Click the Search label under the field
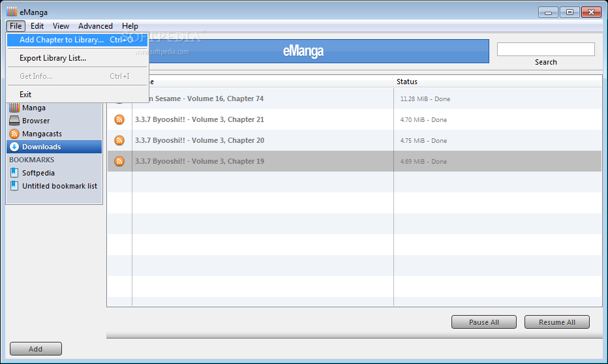Image resolution: width=608 pixels, height=364 pixels. coord(545,62)
